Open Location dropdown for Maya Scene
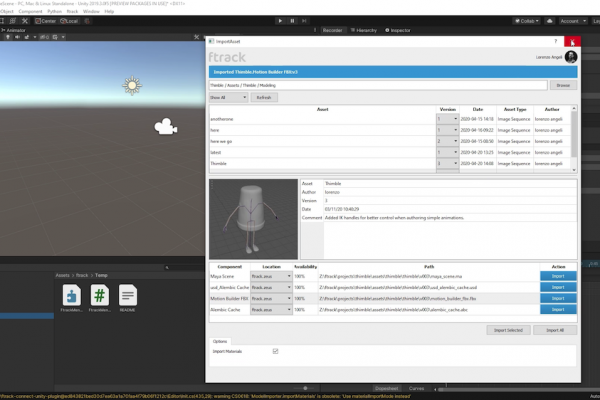The image size is (600, 400). tap(271, 276)
